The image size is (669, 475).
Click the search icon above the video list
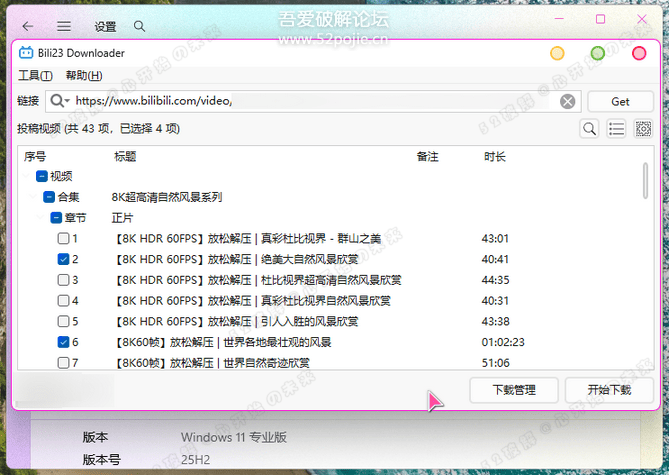(x=590, y=129)
